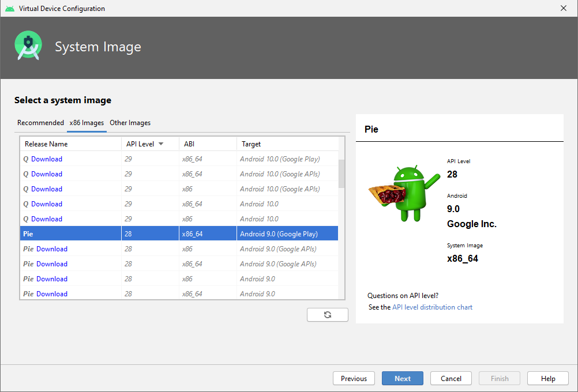Download the Pie x86_64 plain Android 9.0 image
Viewport: 578px width, 392px height.
pyautogui.click(x=51, y=294)
